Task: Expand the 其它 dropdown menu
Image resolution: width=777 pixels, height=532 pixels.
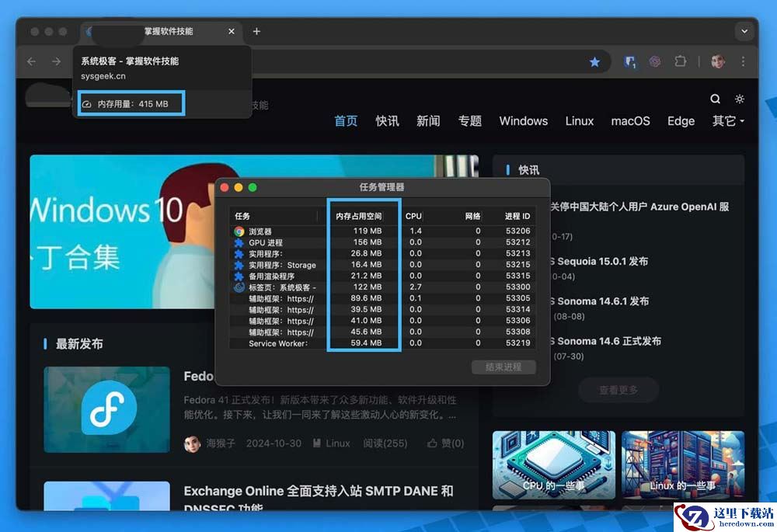Action: tap(728, 121)
